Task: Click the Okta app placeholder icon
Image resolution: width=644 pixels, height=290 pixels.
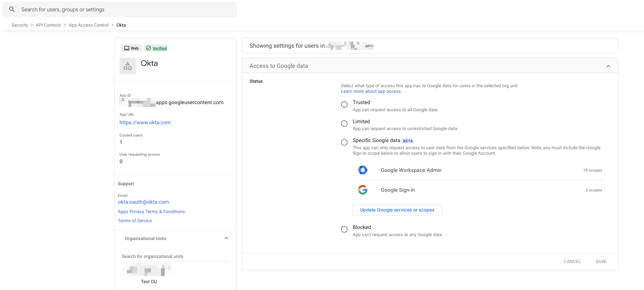Action: click(x=128, y=66)
